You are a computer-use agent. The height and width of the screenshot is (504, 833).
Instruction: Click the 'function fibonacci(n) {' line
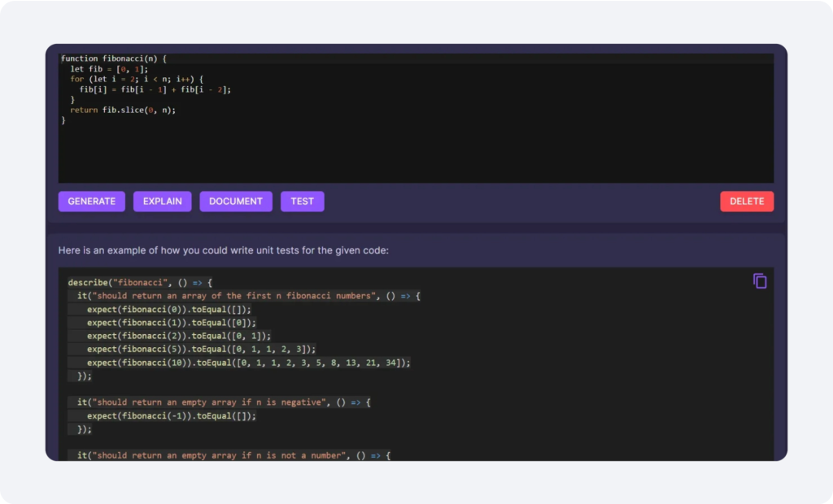click(x=114, y=59)
